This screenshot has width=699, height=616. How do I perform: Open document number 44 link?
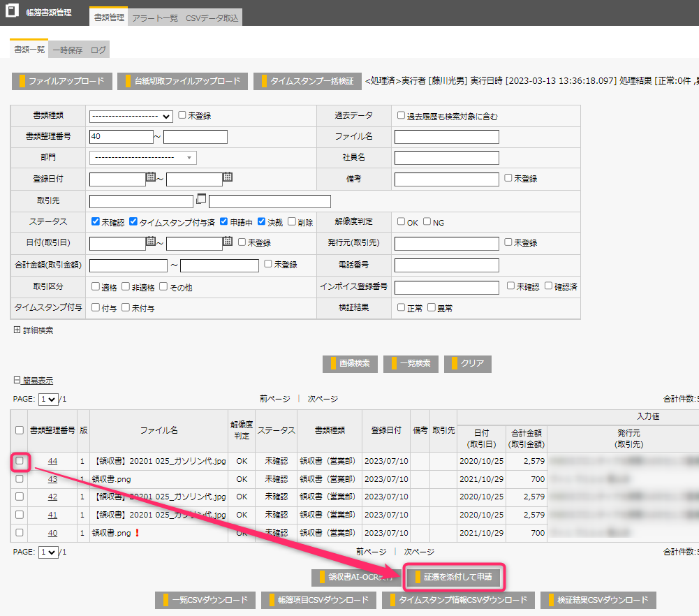click(x=52, y=461)
